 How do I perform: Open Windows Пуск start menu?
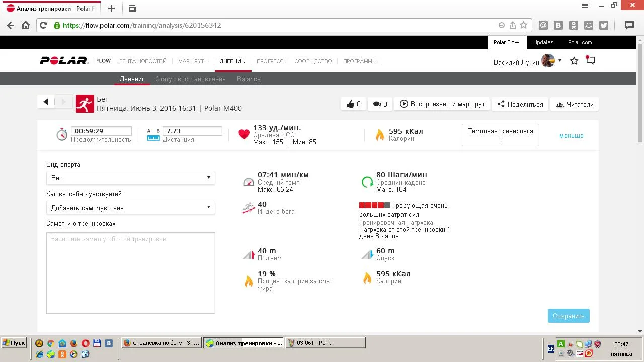(x=14, y=343)
